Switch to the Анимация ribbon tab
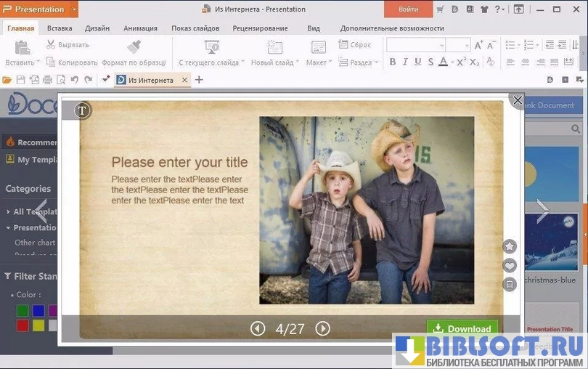Image resolution: width=588 pixels, height=369 pixels. (x=140, y=28)
